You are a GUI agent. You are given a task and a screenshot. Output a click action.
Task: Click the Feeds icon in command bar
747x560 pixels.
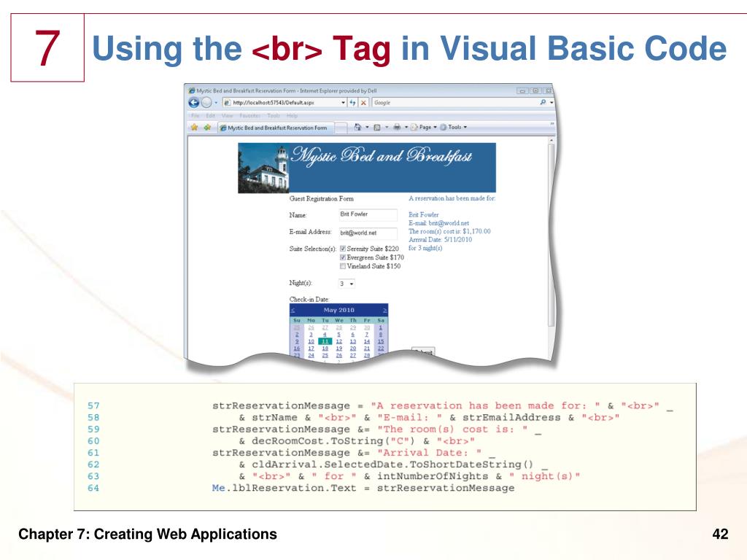(x=377, y=127)
